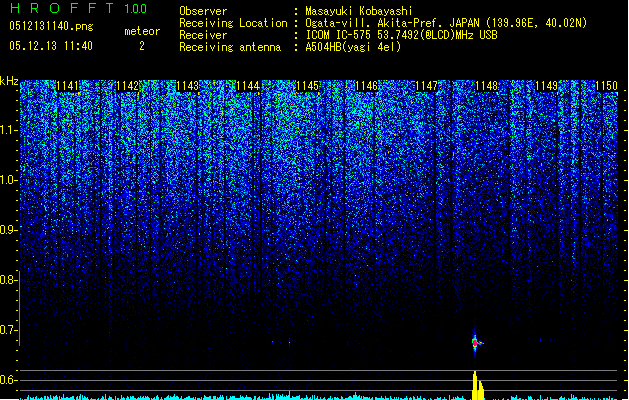This screenshot has width=629, height=400.
Task: Click the 0.7 frequency axis label
Action: [x=8, y=330]
